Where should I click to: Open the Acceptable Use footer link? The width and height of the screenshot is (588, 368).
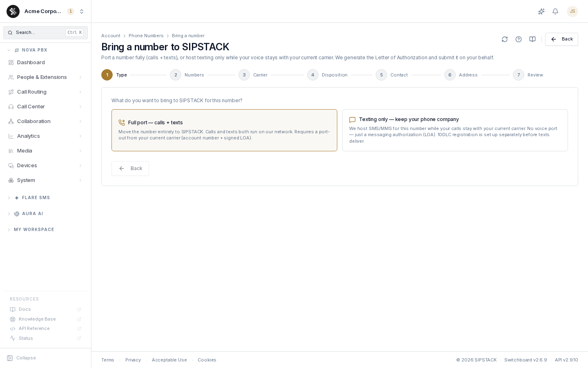click(x=169, y=360)
